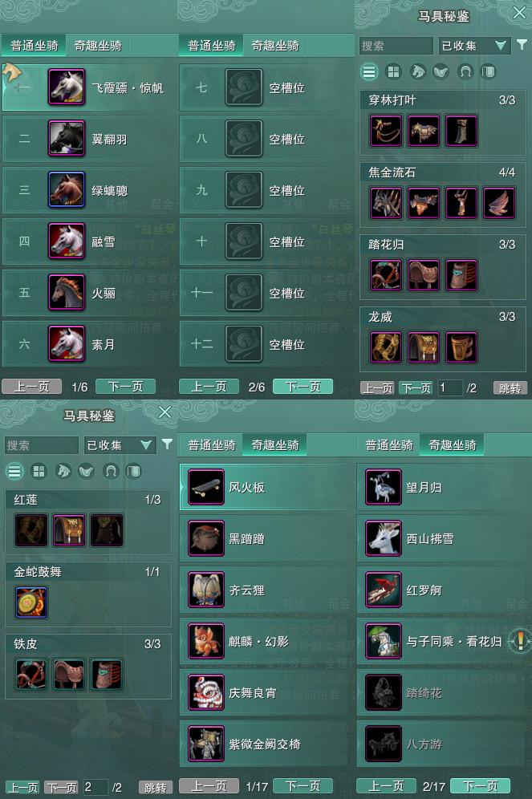This screenshot has width=532, height=799.
Task: Open funnel filter options above 焦金流石 panel
Action: click(522, 45)
